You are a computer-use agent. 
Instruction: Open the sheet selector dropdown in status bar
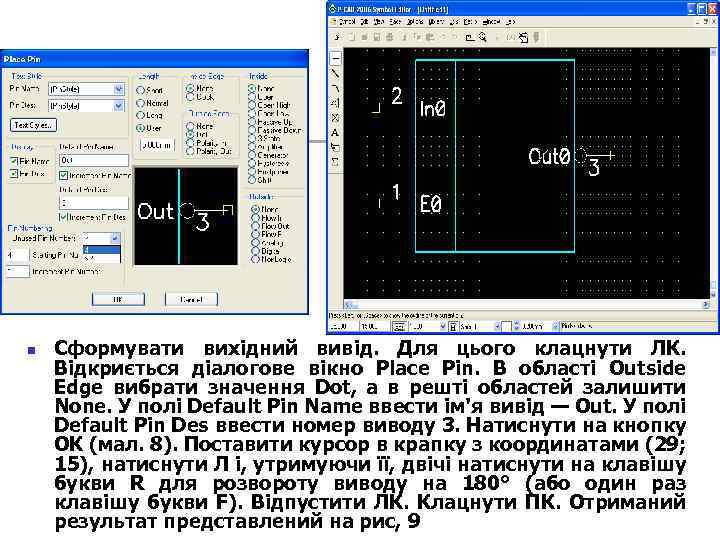(497, 326)
